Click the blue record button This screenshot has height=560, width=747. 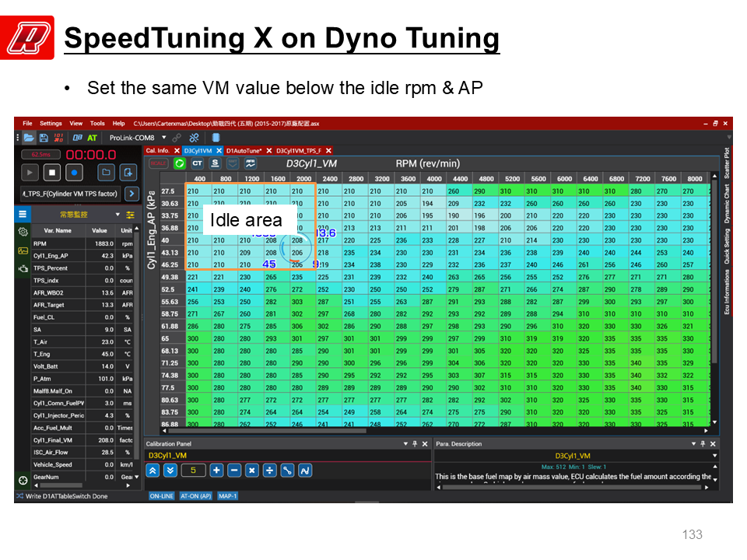[74, 173]
